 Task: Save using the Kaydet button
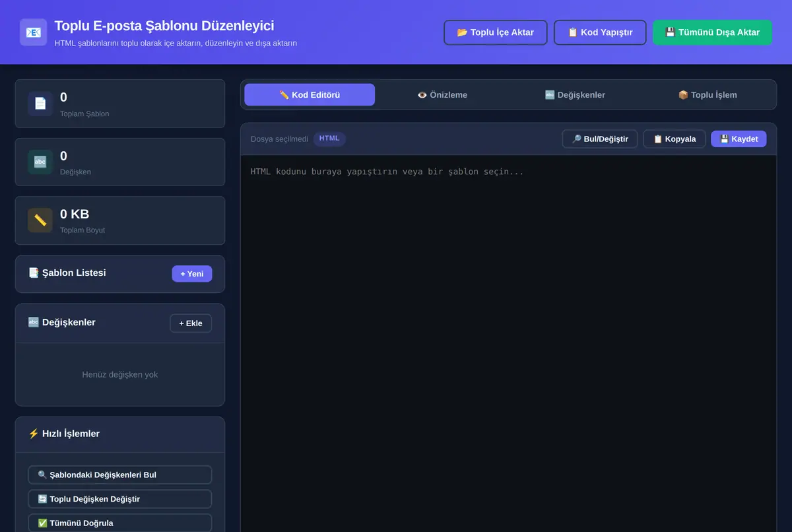point(739,139)
